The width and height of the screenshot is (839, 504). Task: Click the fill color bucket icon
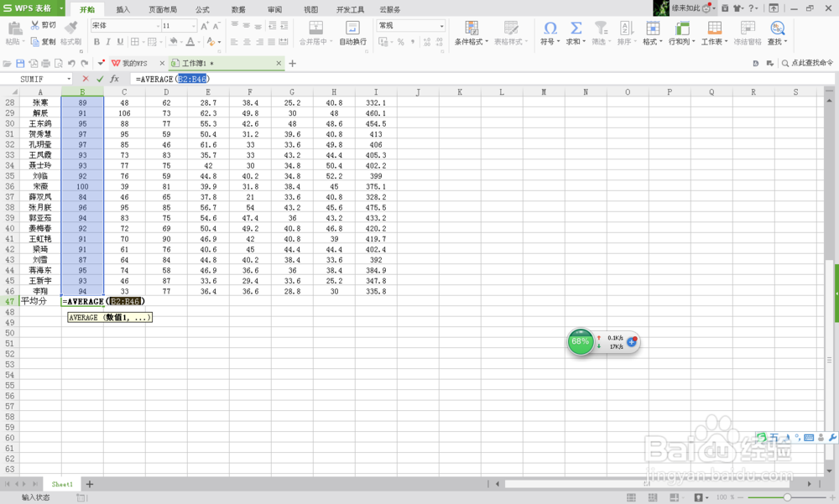(174, 42)
